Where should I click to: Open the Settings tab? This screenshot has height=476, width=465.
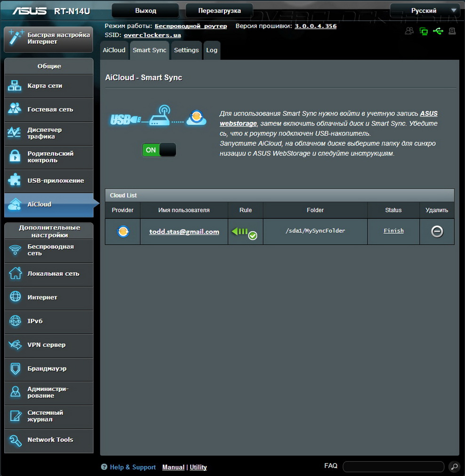[186, 50]
